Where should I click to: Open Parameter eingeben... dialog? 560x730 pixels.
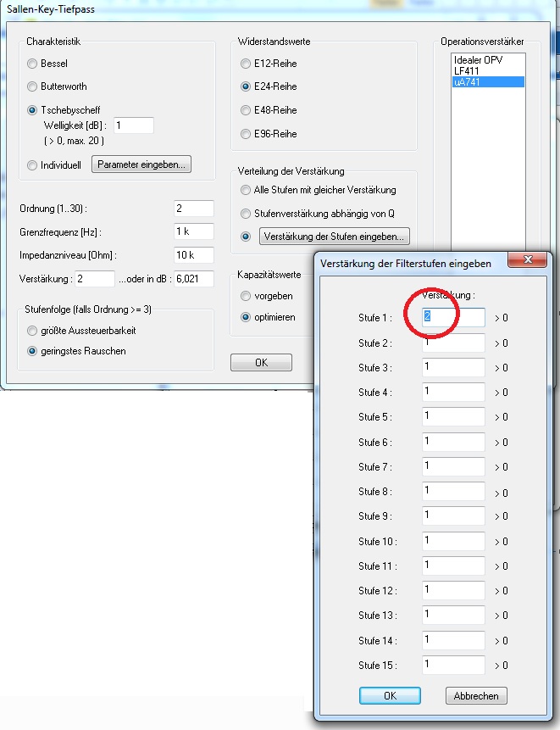pyautogui.click(x=141, y=164)
